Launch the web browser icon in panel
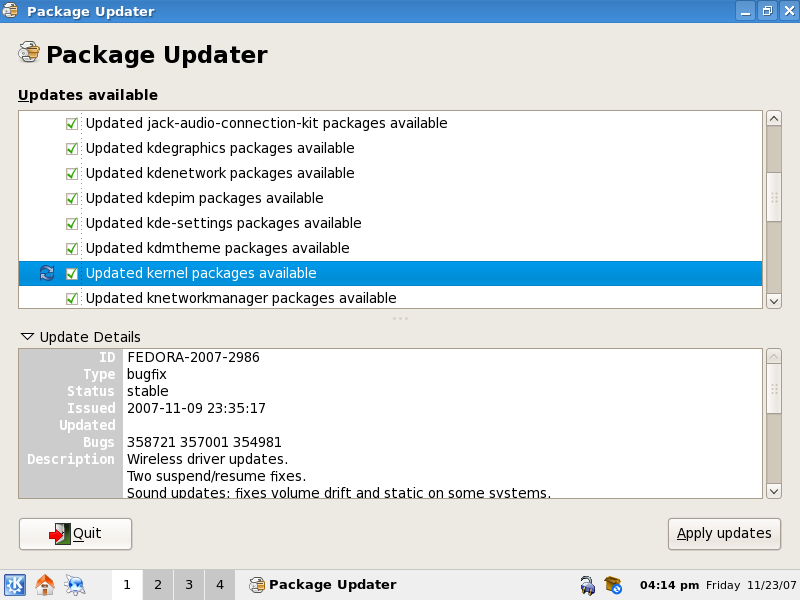The image size is (800, 600). click(75, 585)
